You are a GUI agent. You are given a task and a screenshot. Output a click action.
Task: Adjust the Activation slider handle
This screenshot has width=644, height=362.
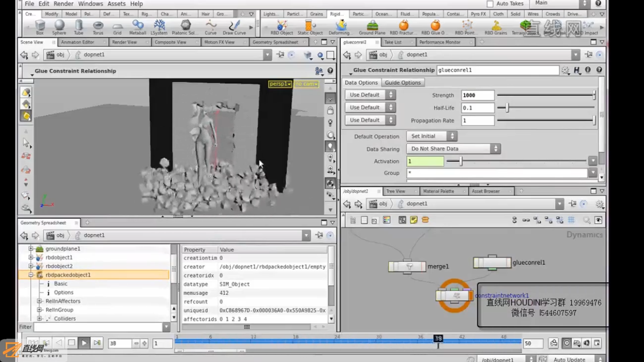coord(461,161)
